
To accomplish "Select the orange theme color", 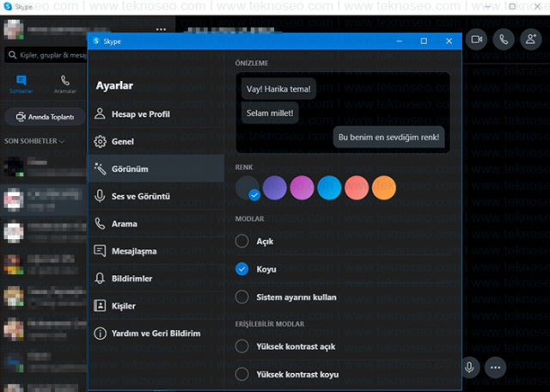I will [x=384, y=187].
